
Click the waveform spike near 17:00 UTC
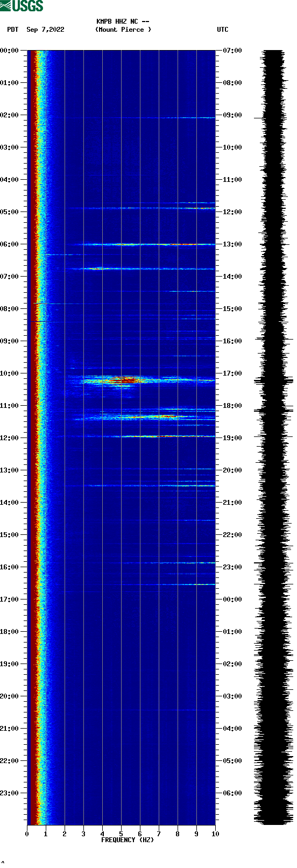point(273,380)
